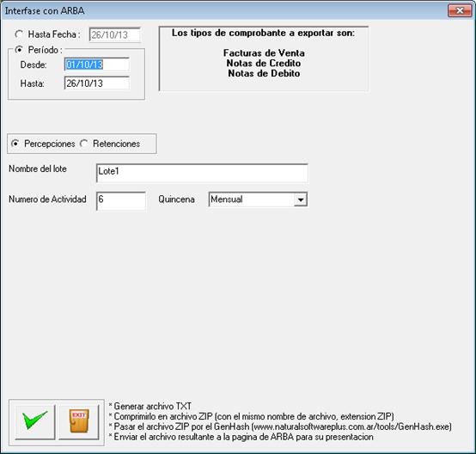Focus the Desde date field
The image size is (476, 454).
[96, 64]
